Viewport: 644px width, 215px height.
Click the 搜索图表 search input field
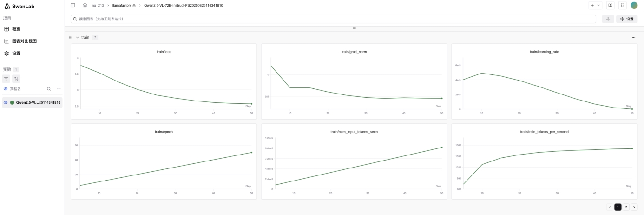(x=333, y=19)
